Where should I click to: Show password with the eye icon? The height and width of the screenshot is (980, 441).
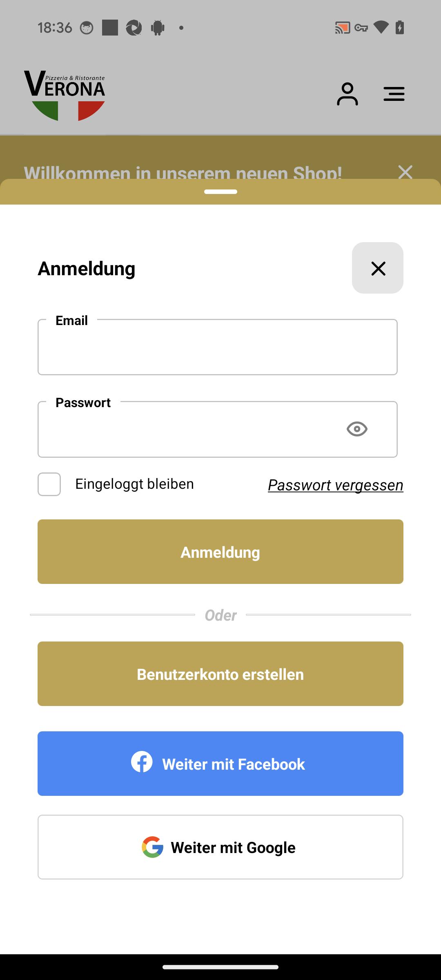tap(357, 429)
